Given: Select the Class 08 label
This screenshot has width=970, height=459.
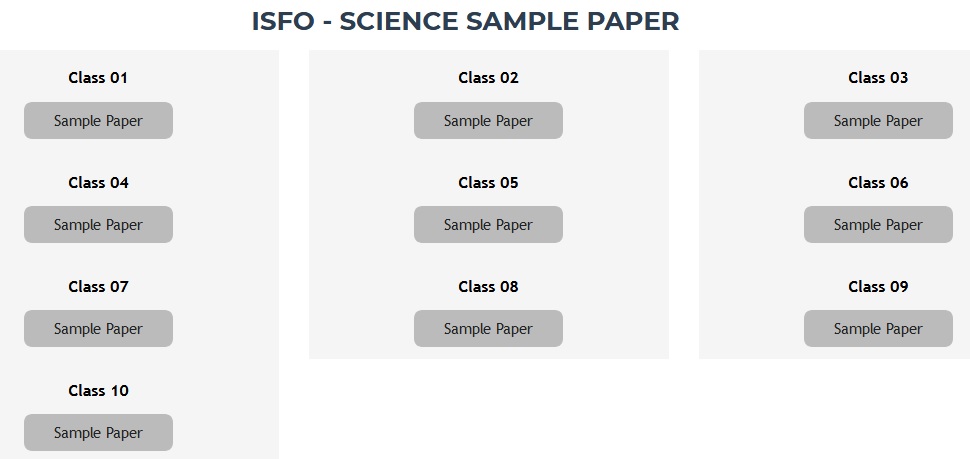Looking at the screenshot, I should (x=488, y=287).
